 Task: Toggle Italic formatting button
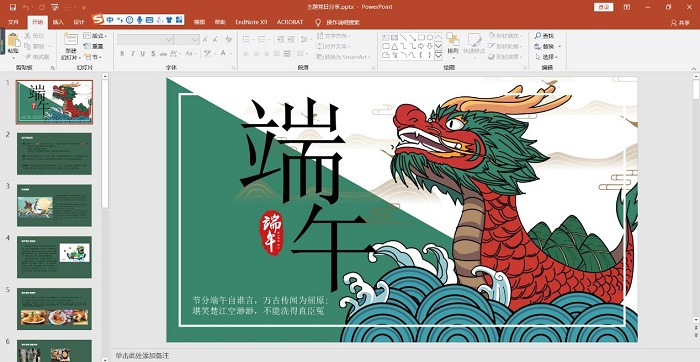(133, 54)
